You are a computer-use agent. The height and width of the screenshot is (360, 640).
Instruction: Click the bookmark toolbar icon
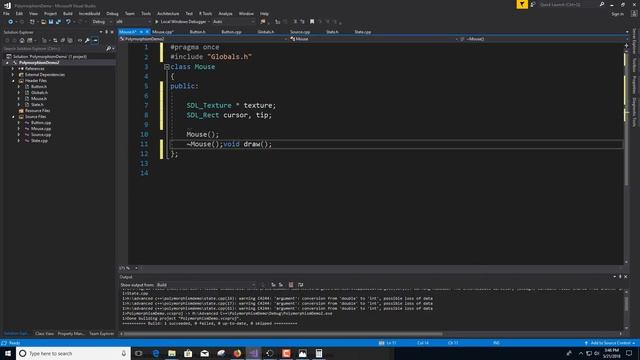tap(312, 22)
